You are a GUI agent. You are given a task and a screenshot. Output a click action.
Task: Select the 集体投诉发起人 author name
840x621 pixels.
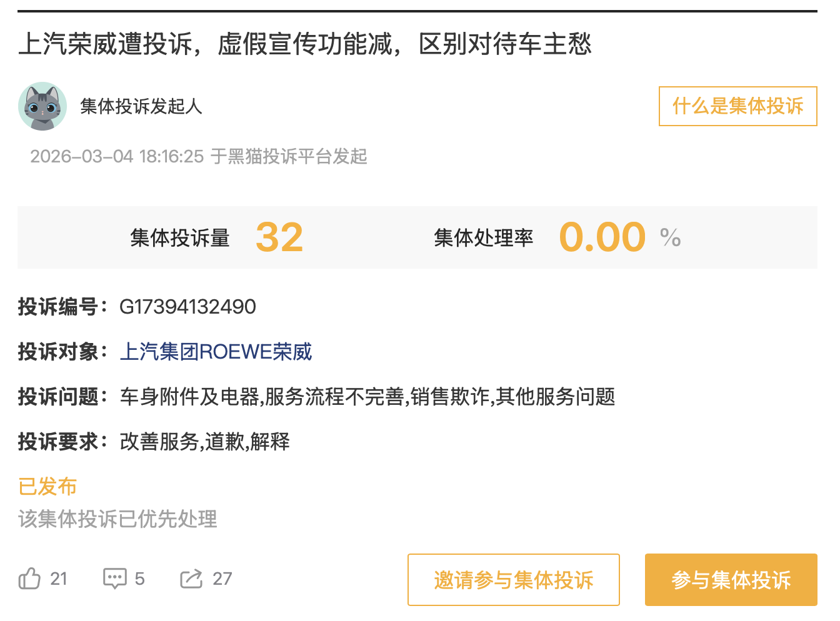coord(141,106)
